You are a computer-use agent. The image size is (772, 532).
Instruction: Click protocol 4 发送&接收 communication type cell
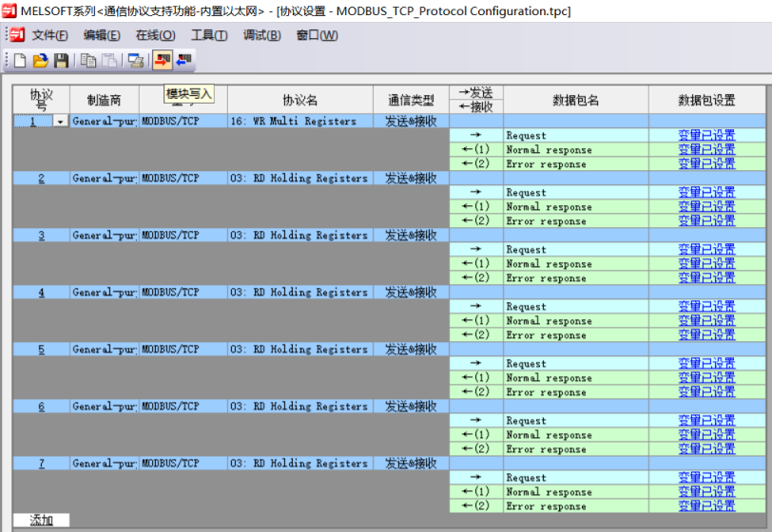(411, 293)
